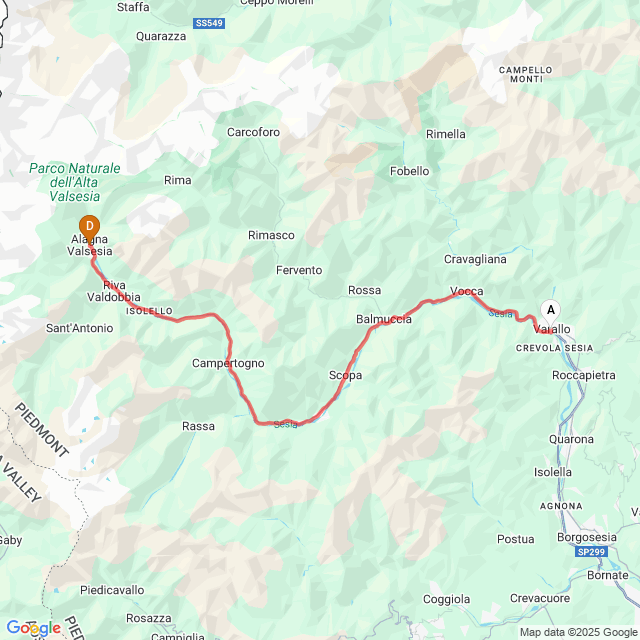Click the Rassa village label

198,426
